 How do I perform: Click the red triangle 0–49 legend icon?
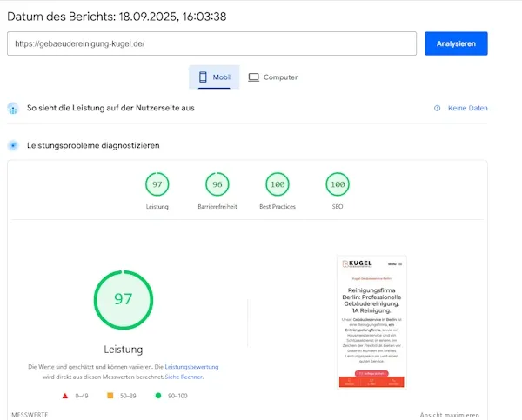[x=65, y=396]
